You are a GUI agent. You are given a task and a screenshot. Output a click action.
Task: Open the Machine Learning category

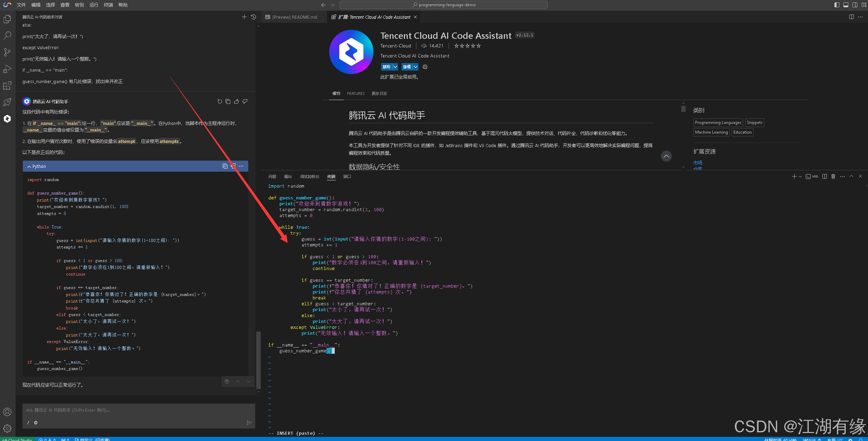[711, 132]
